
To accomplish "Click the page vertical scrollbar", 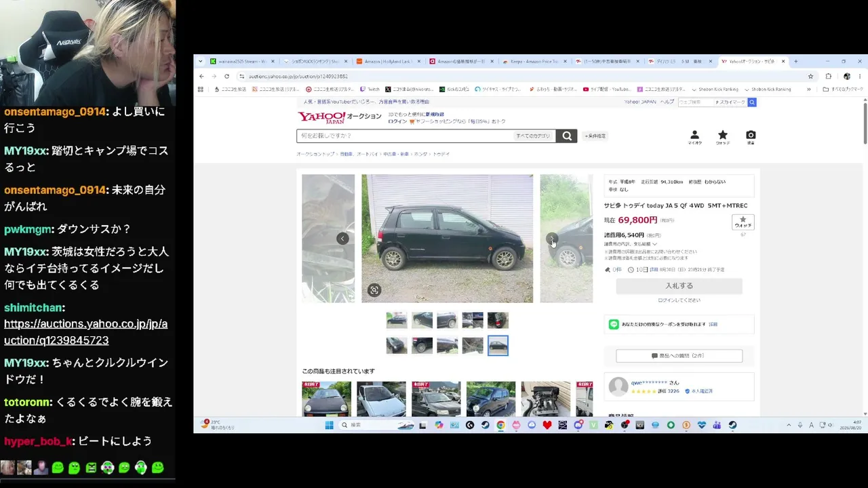I will click(865, 122).
